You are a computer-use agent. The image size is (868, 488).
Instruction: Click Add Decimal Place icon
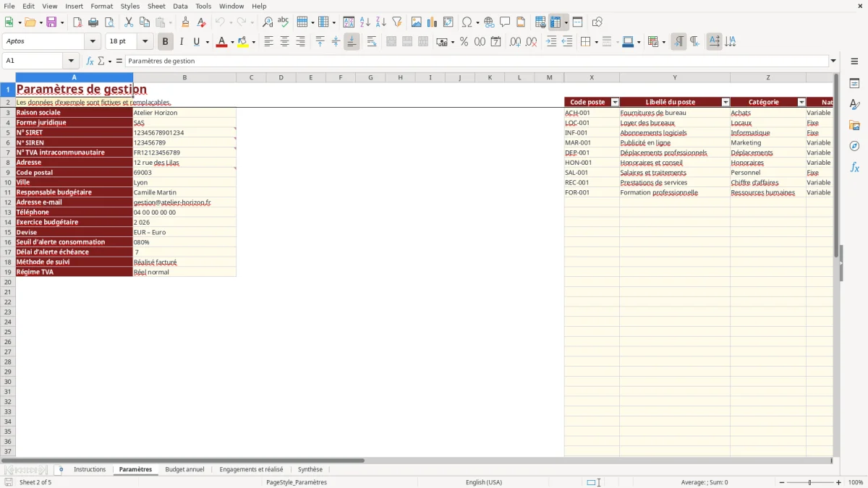click(x=515, y=42)
